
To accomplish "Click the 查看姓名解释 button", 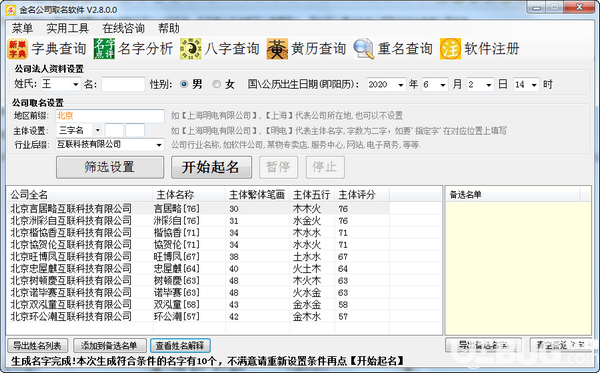I will [180, 345].
